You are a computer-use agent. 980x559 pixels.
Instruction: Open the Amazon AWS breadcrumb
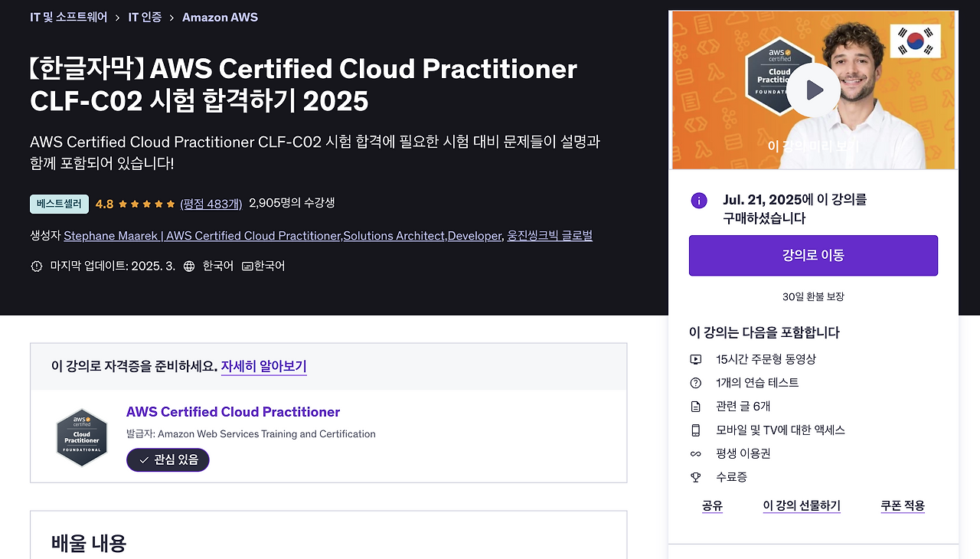pos(220,17)
